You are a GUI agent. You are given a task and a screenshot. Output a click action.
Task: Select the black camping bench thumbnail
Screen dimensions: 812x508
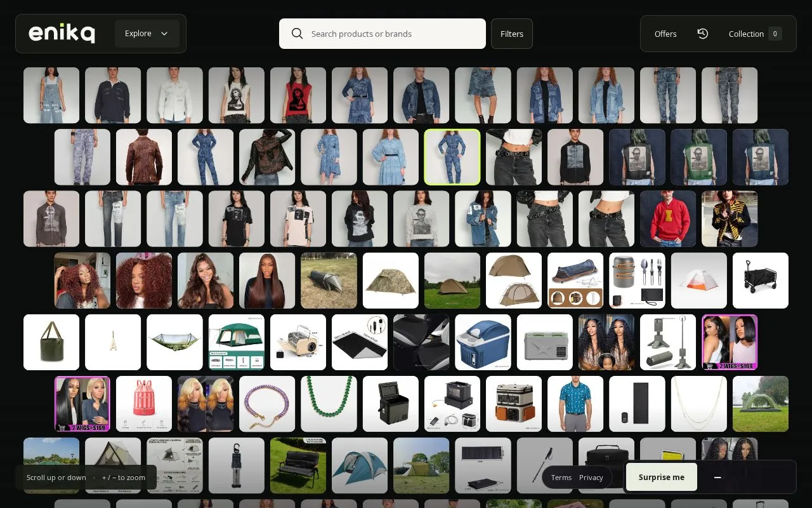click(298, 465)
